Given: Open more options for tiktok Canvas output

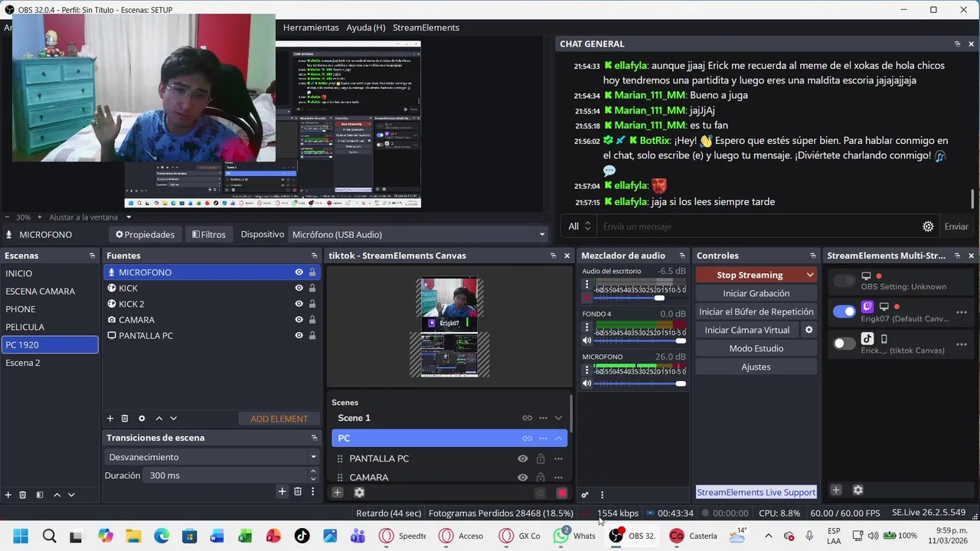Looking at the screenshot, I should [x=962, y=344].
